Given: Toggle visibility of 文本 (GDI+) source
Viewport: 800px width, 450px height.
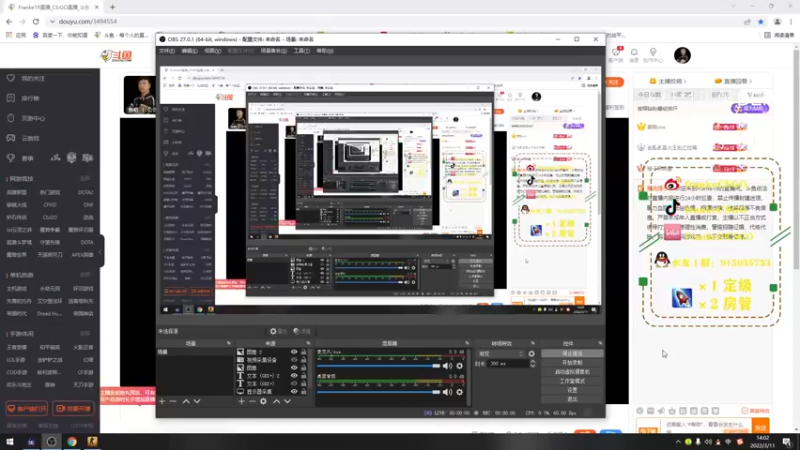Looking at the screenshot, I should click(294, 384).
